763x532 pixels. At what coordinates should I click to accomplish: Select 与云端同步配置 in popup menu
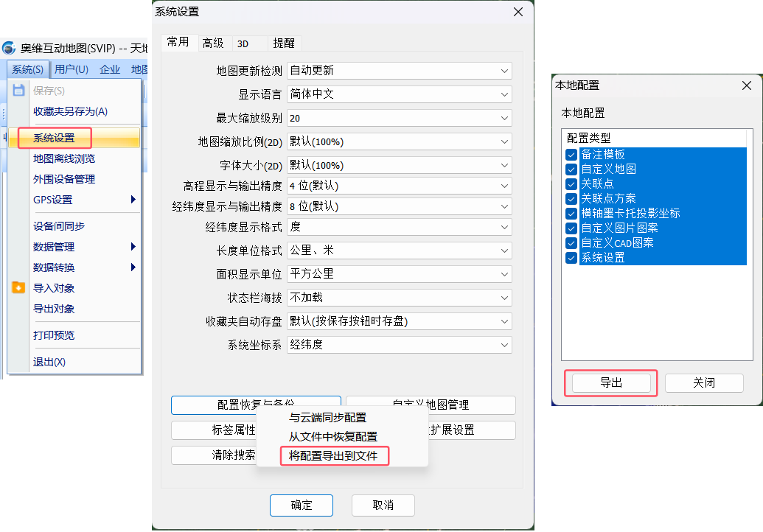click(x=342, y=418)
